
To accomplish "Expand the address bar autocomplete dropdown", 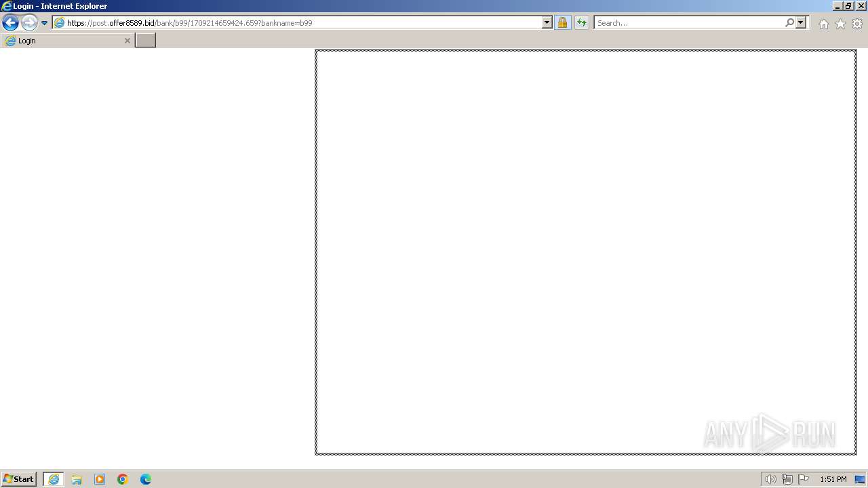I will coord(547,22).
